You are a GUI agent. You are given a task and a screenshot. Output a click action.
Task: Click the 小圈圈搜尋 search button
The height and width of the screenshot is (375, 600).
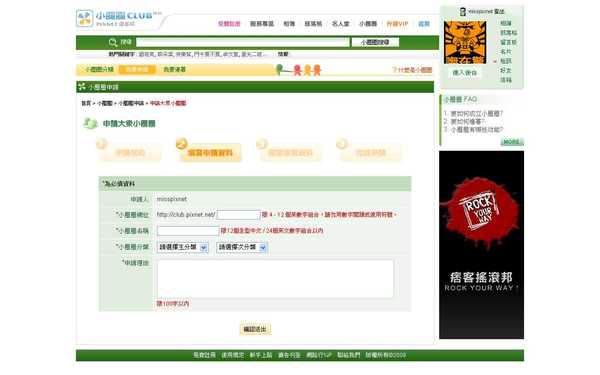[375, 42]
